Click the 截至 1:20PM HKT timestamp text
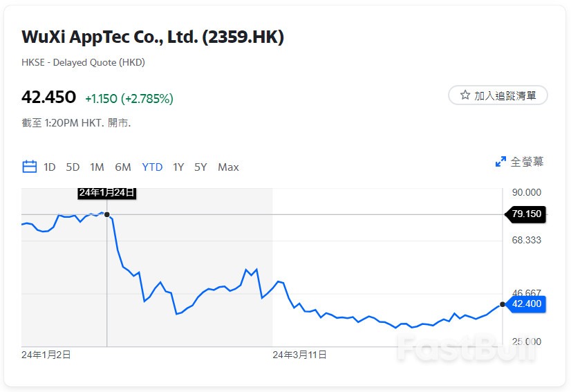Screen dimensions: 571x392 pos(76,123)
